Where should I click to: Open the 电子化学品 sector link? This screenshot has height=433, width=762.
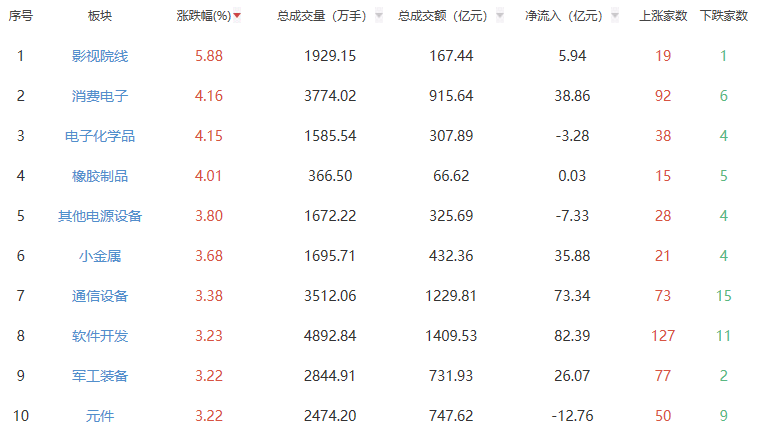(100, 136)
